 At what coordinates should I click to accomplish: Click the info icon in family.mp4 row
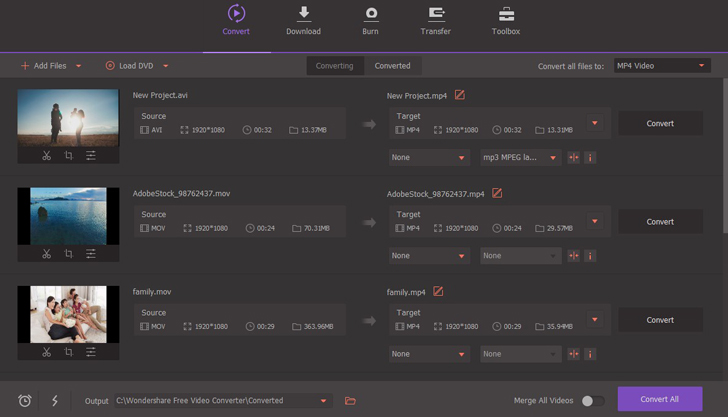[590, 354]
